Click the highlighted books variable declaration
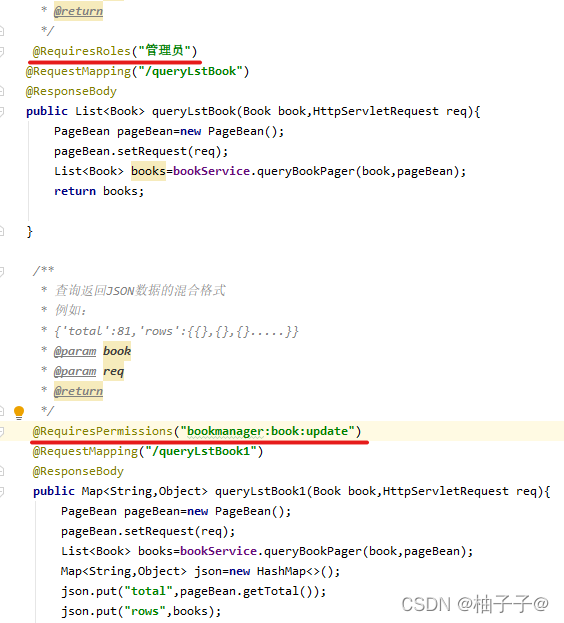The image size is (564, 623). (148, 171)
